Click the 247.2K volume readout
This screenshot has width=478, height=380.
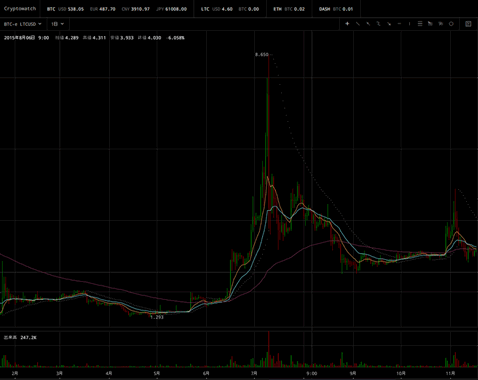[x=28, y=338]
